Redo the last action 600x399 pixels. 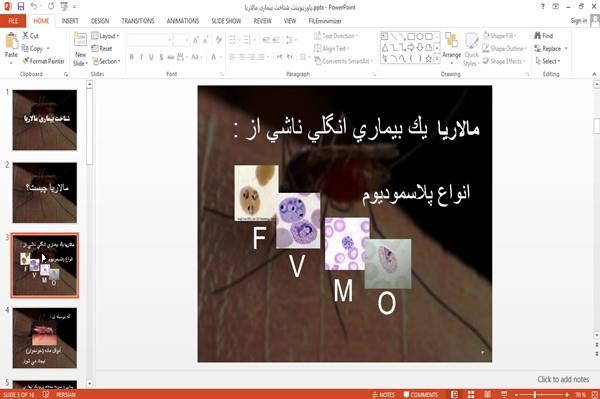51,7
